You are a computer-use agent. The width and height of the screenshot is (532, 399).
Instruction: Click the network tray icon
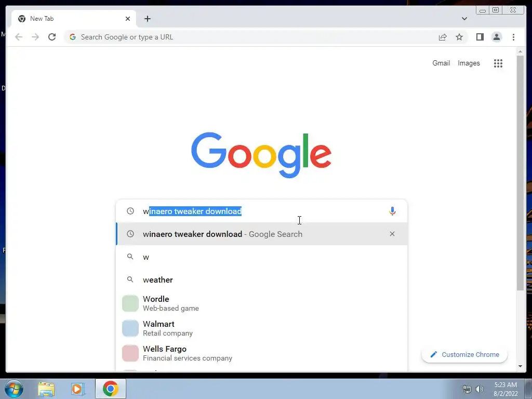(x=467, y=389)
